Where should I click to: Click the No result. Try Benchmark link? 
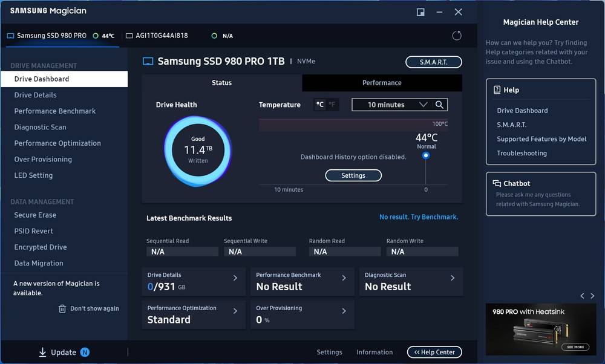click(x=419, y=217)
